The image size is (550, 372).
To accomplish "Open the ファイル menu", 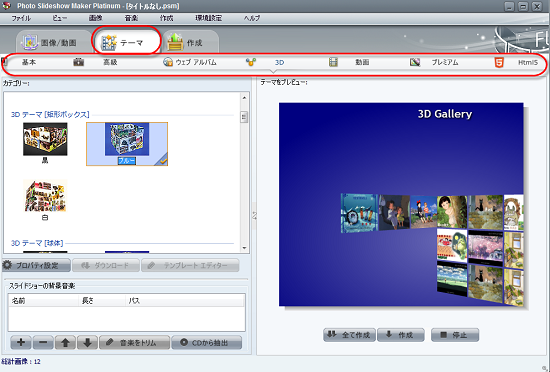I will 21,18.
